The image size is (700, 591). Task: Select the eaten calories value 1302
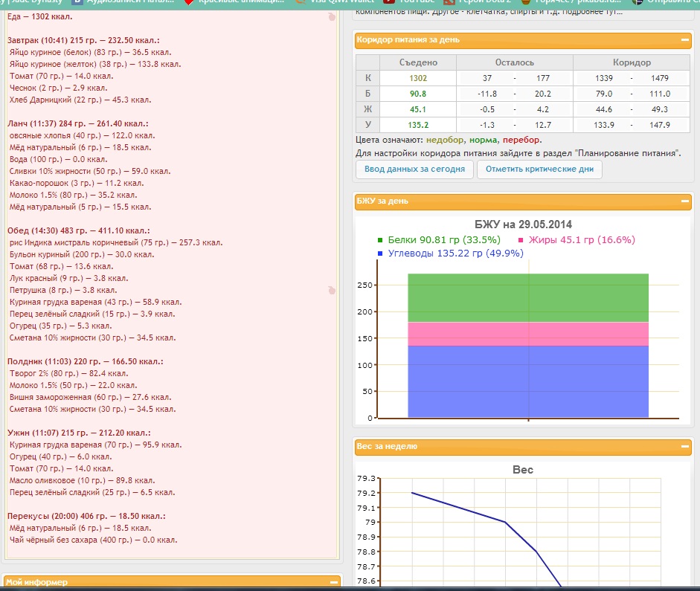pyautogui.click(x=418, y=78)
